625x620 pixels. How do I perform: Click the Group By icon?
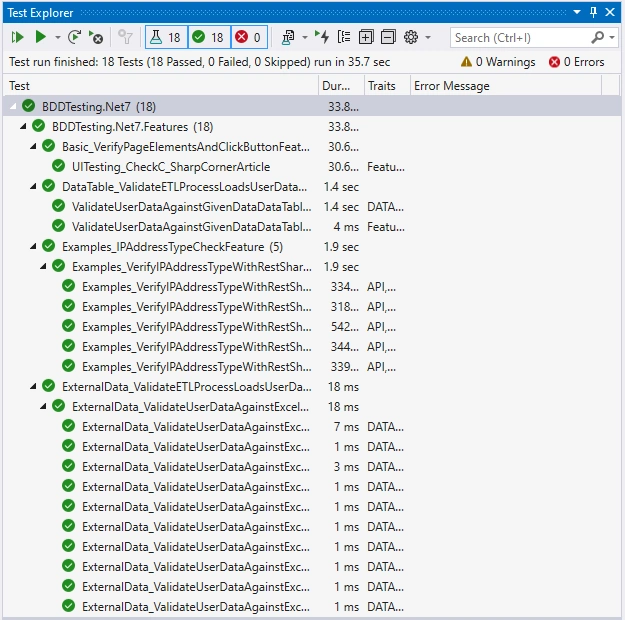(344, 37)
